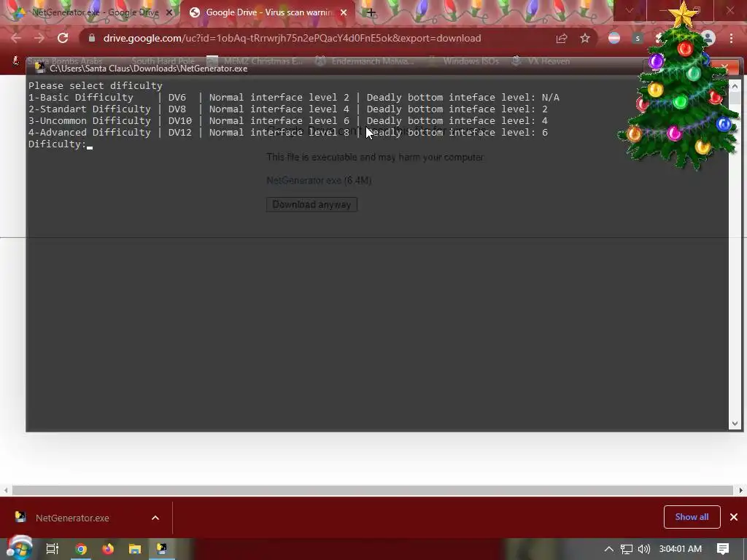Open downloaded NetGenerator.exe in download shelf
The height and width of the screenshot is (560, 747).
click(x=72, y=518)
